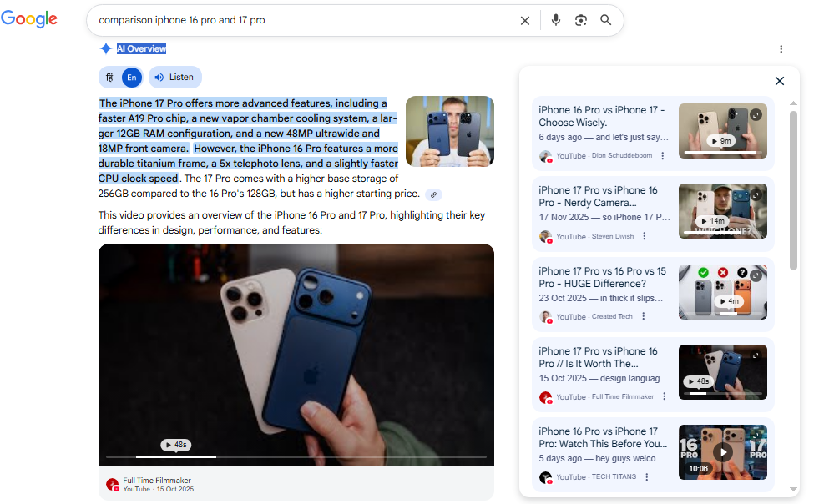Clear the search box text with X

click(x=525, y=20)
